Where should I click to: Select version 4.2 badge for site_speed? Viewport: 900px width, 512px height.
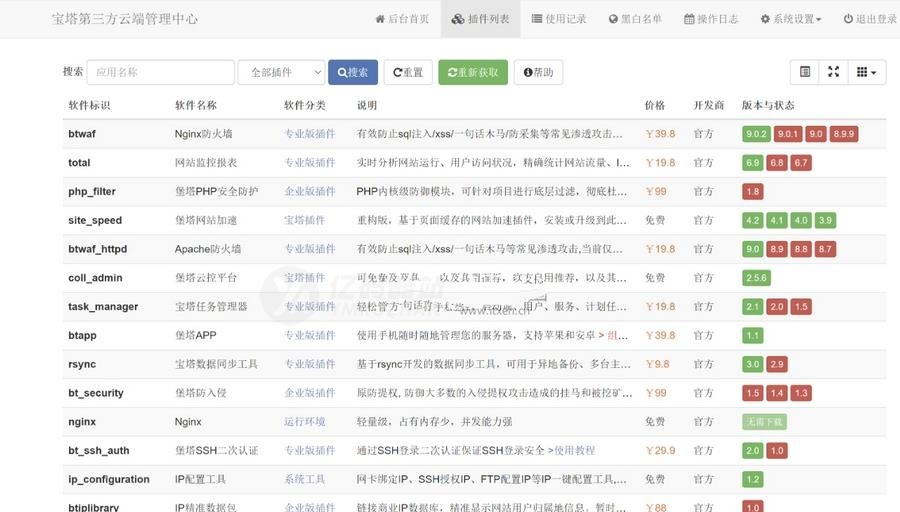coord(752,220)
